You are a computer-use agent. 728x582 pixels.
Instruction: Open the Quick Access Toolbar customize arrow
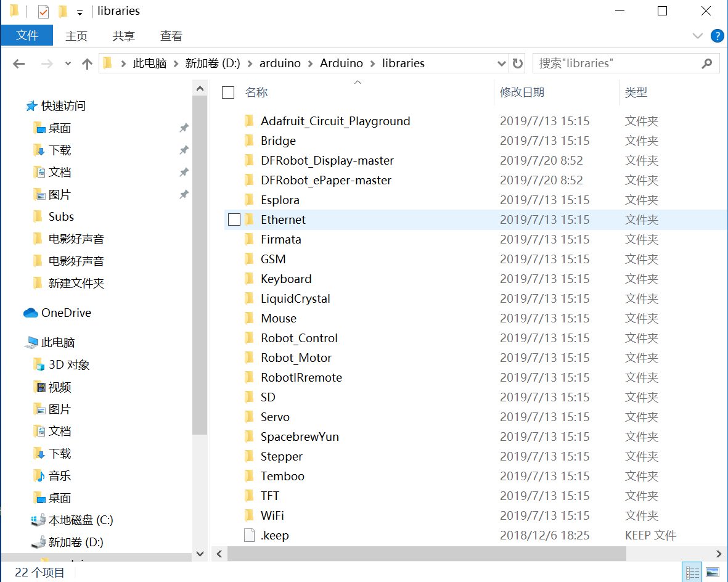pyautogui.click(x=80, y=12)
